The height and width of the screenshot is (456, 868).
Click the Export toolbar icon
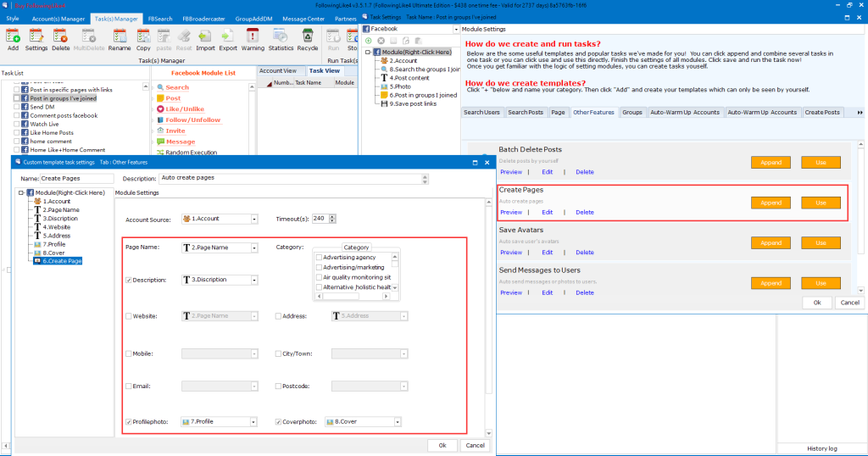227,40
